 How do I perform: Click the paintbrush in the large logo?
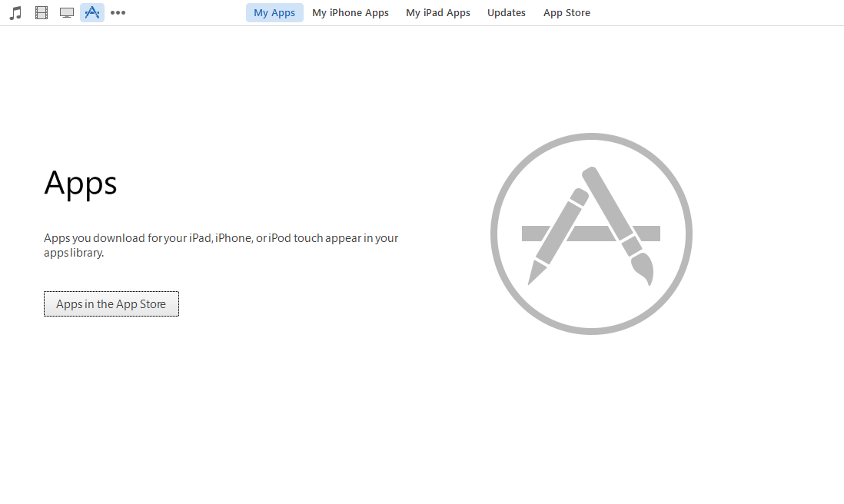coord(619,226)
